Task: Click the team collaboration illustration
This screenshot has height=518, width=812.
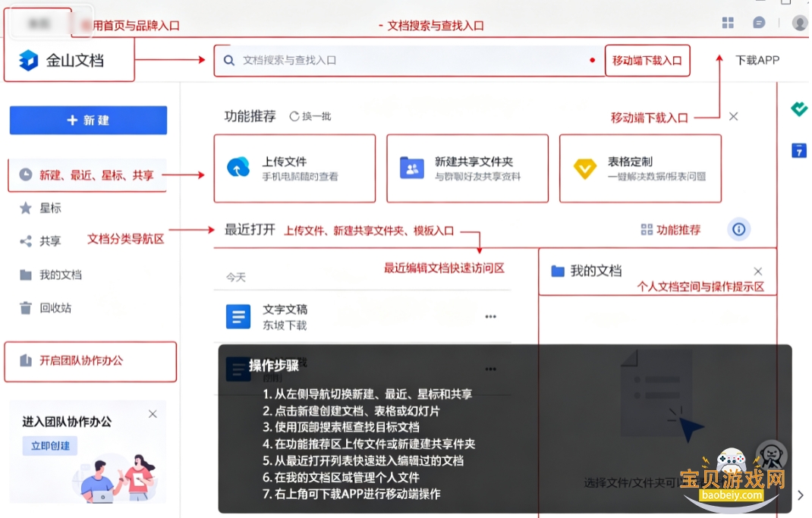Action: point(114,478)
